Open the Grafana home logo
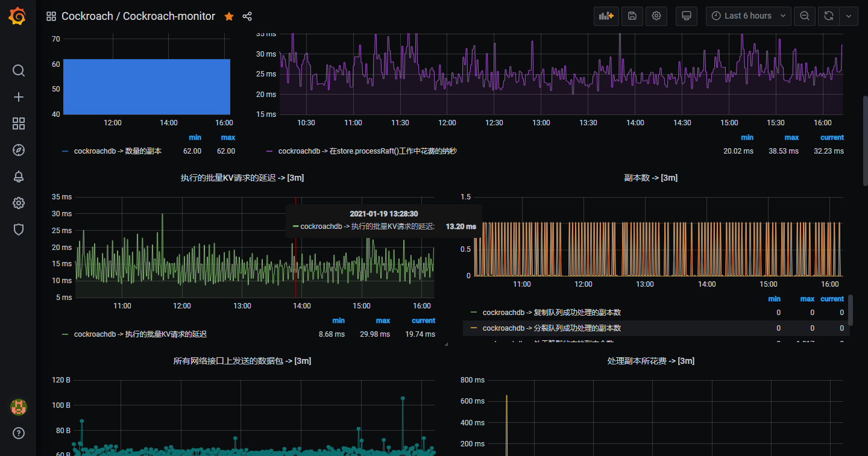Screen dimensions: 868x456 pos(17,16)
